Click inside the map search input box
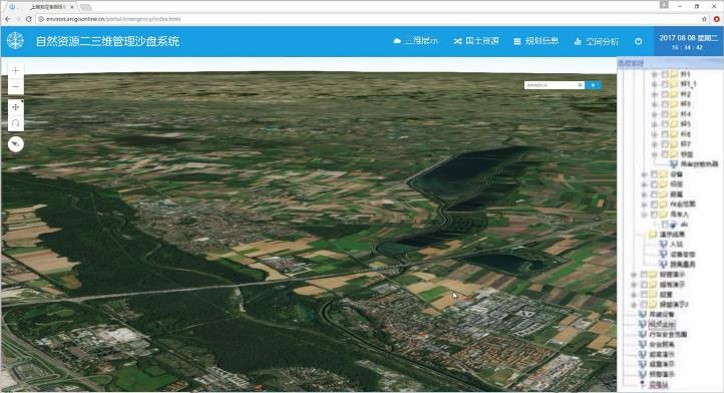Screen dimensions: 724x393 click(x=551, y=85)
